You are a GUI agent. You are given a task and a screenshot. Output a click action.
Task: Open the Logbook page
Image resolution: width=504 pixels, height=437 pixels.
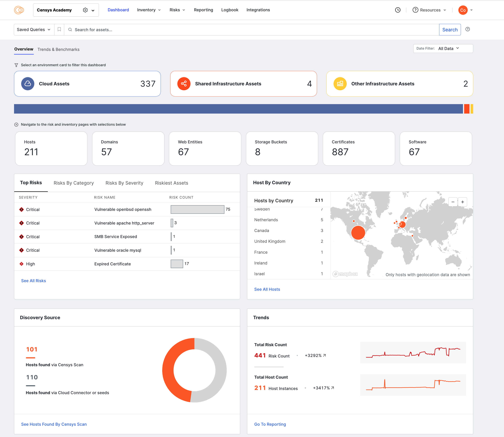(x=230, y=10)
